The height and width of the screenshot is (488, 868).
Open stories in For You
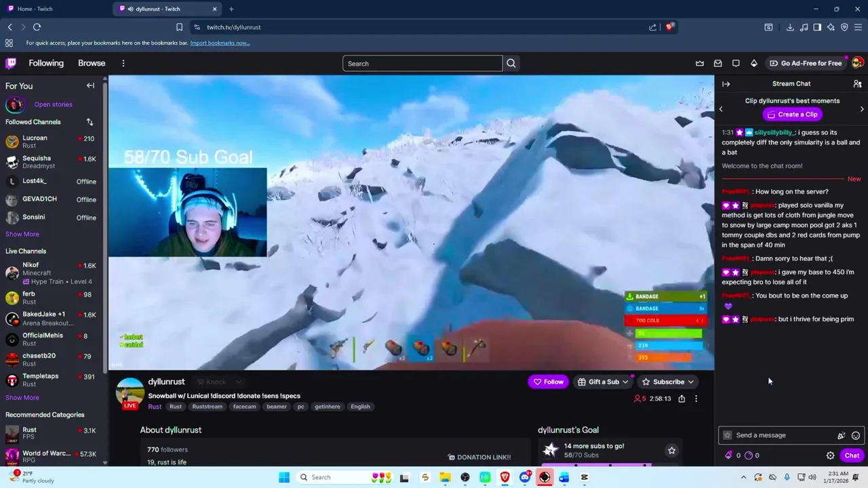[x=53, y=104]
